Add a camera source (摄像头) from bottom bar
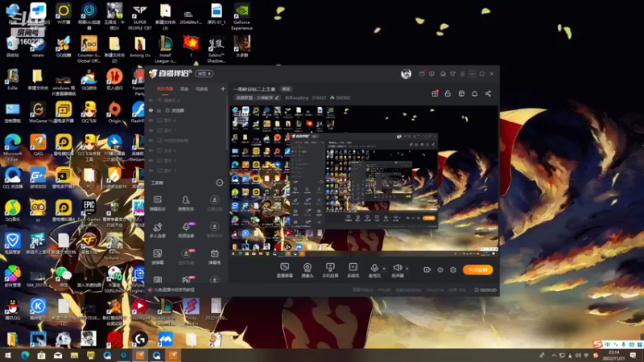The height and width of the screenshot is (362, 644). (x=308, y=270)
